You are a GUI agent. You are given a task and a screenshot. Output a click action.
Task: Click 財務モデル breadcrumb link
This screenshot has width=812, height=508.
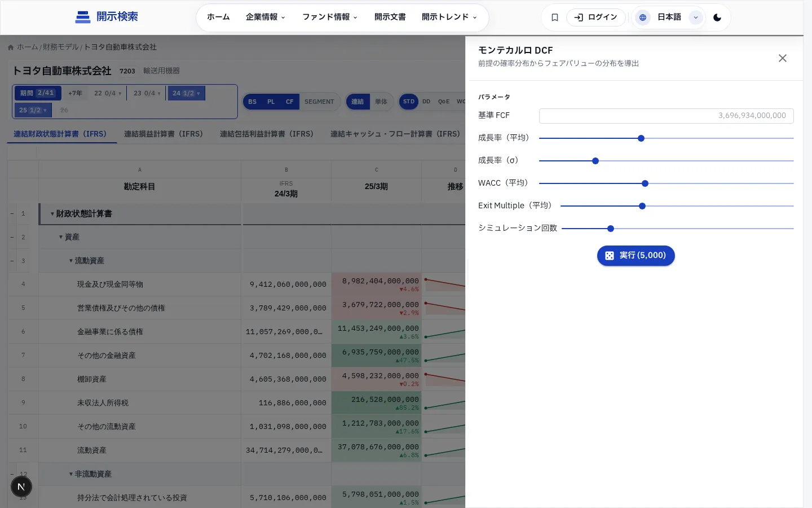(61, 47)
